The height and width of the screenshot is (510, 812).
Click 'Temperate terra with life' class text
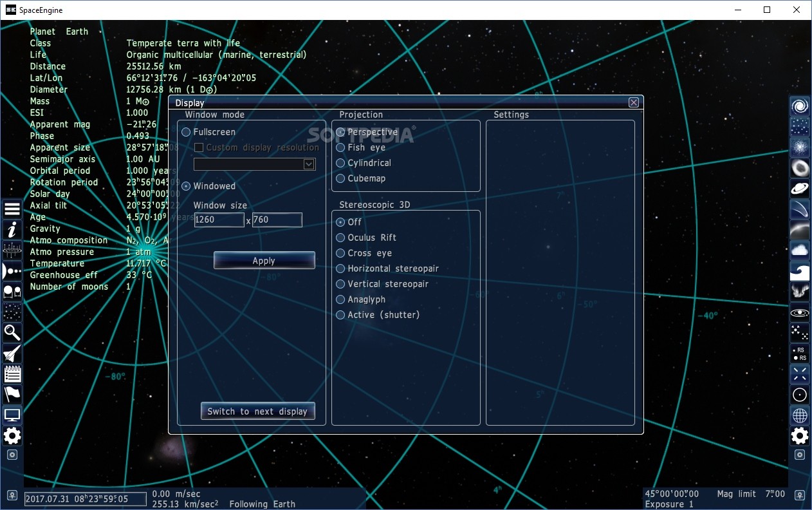pyautogui.click(x=183, y=43)
